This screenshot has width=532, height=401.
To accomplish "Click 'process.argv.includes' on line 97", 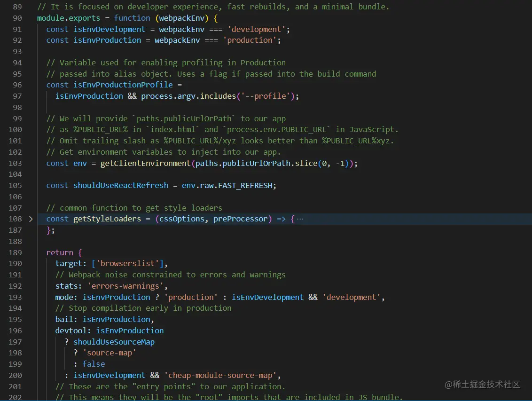I will tap(188, 96).
